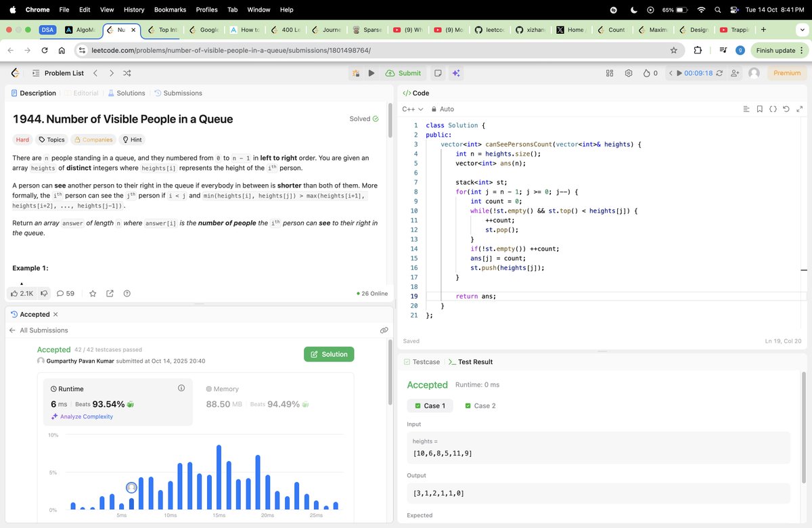Image resolution: width=812 pixels, height=528 pixels.
Task: Dislike the problem with thumbs down
Action: [x=44, y=294]
